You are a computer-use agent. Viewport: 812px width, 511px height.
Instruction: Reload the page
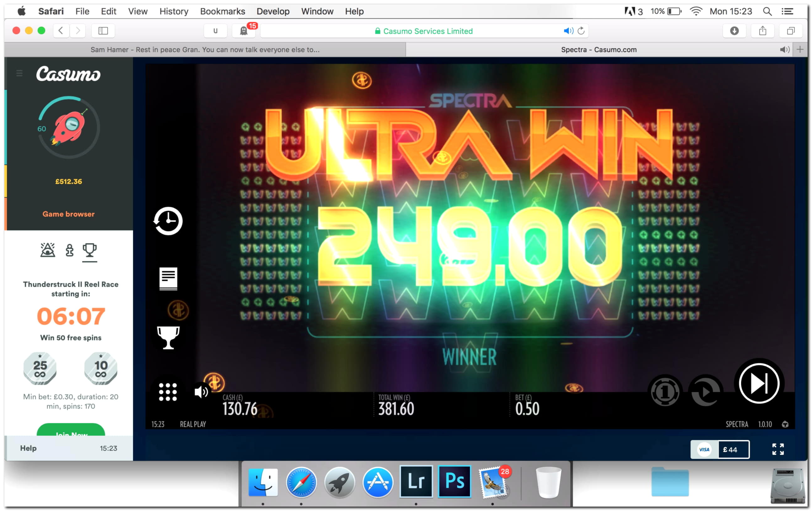point(581,31)
